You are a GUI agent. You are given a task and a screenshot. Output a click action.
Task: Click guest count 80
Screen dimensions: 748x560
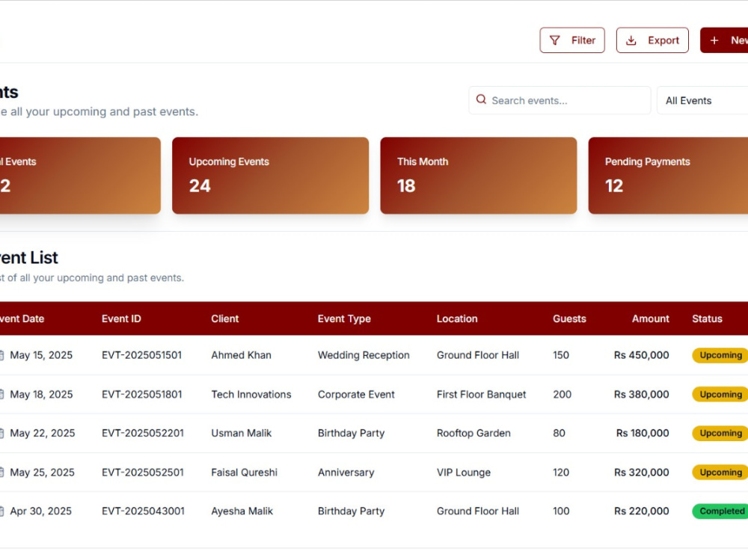(x=559, y=433)
